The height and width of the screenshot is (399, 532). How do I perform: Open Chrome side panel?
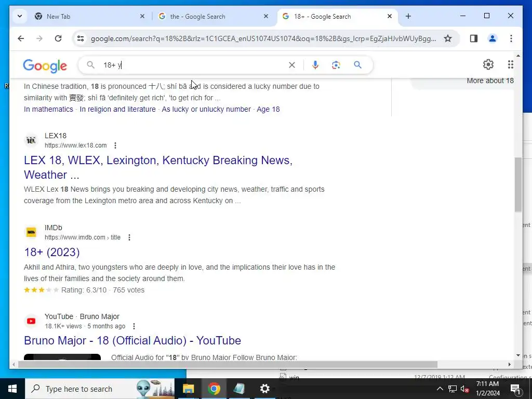[474, 38]
